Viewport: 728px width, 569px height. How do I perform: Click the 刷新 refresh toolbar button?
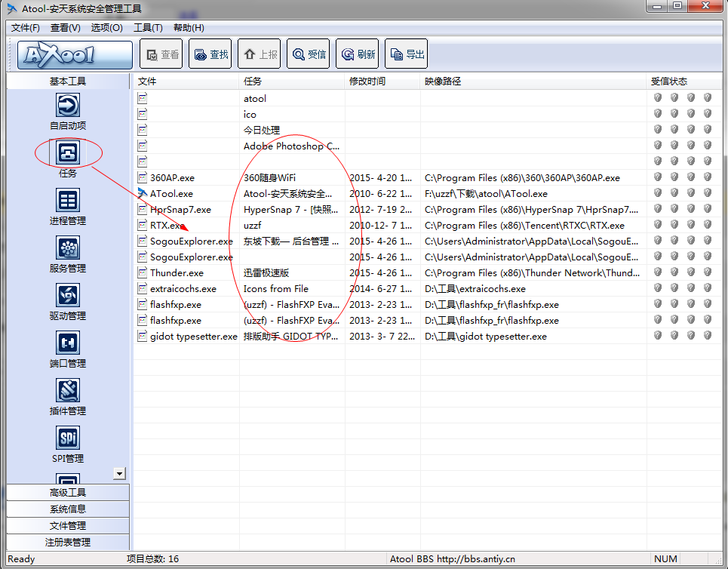pos(358,54)
